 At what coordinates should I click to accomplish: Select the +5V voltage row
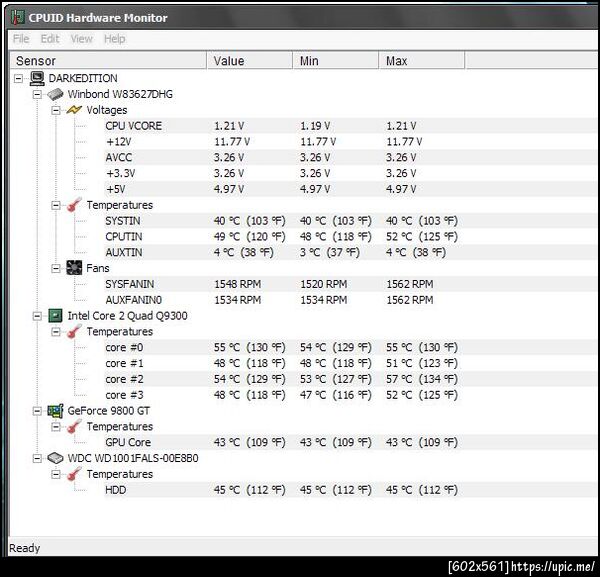click(350, 189)
